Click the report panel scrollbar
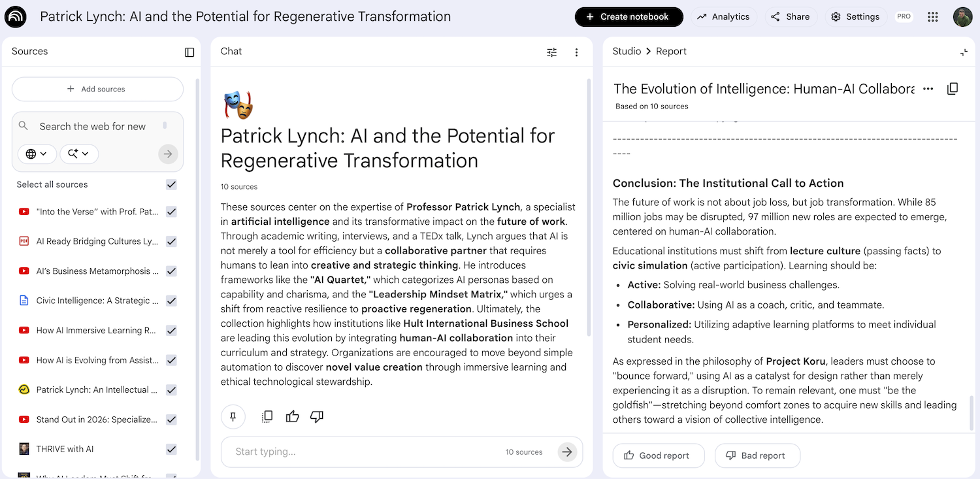This screenshot has width=980, height=479. (x=972, y=412)
